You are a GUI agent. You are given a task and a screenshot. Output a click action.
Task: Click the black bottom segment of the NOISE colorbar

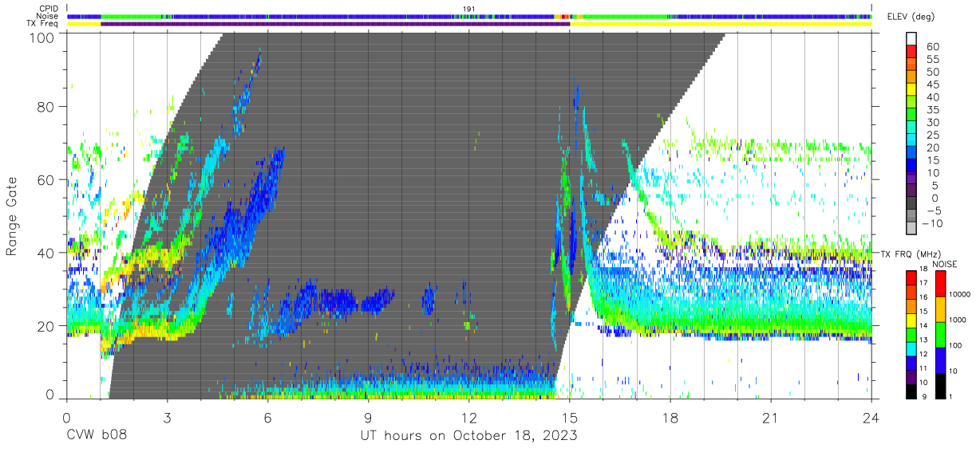point(940,386)
